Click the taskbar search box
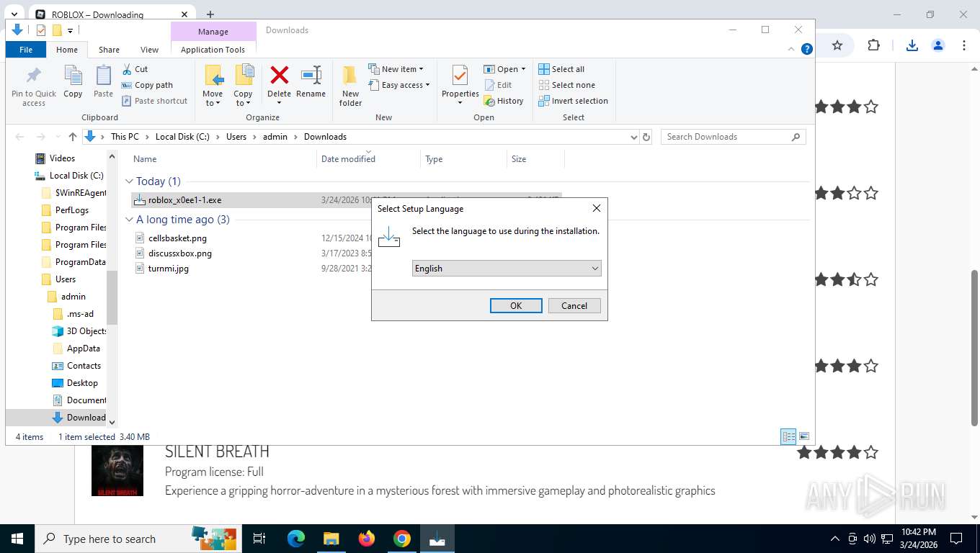Screen dimensions: 980x553 (138, 539)
